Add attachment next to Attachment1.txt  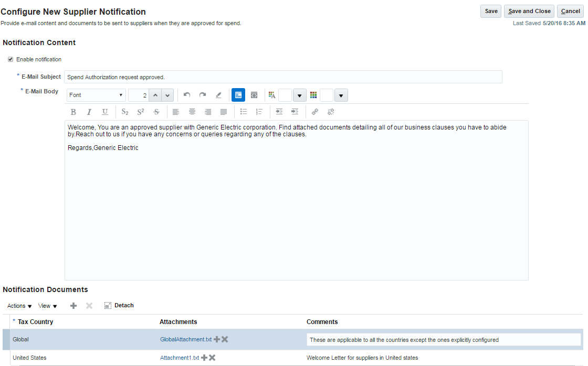[204, 358]
